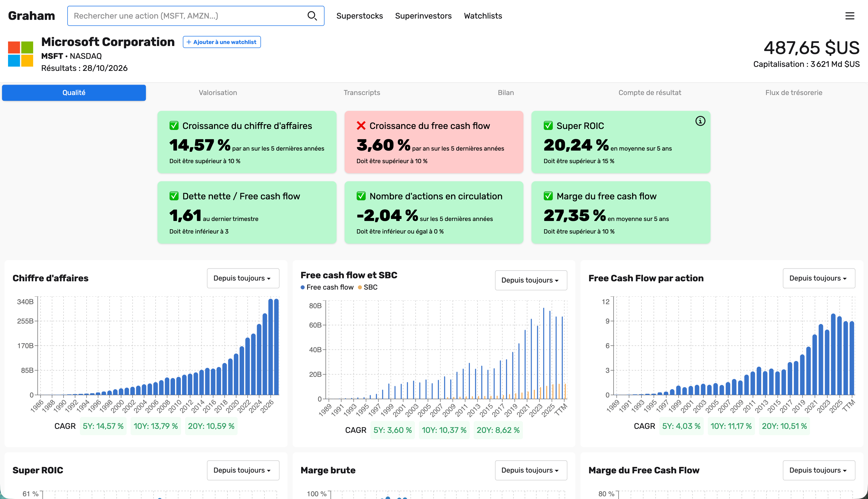Image resolution: width=868 pixels, height=499 pixels.
Task: Click the Microsoft logo
Action: 21,54
